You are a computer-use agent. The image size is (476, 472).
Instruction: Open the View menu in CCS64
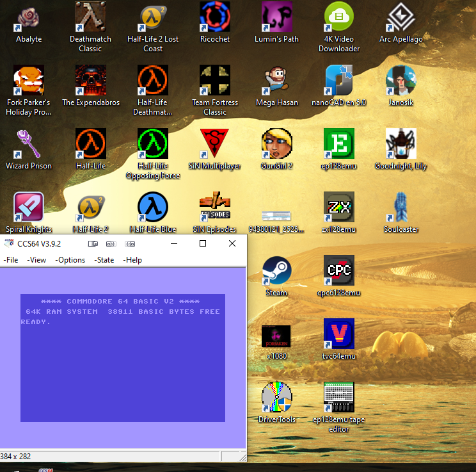36,260
